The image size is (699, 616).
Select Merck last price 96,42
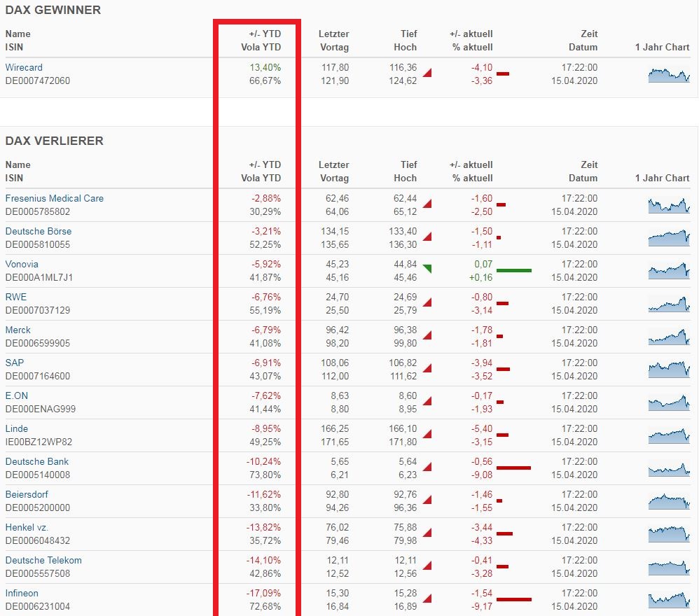(337, 330)
